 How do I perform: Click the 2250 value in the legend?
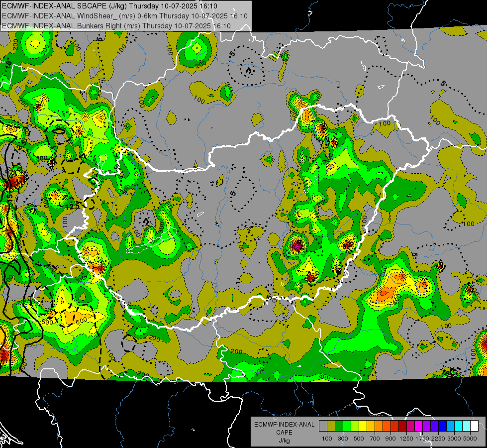439,439
